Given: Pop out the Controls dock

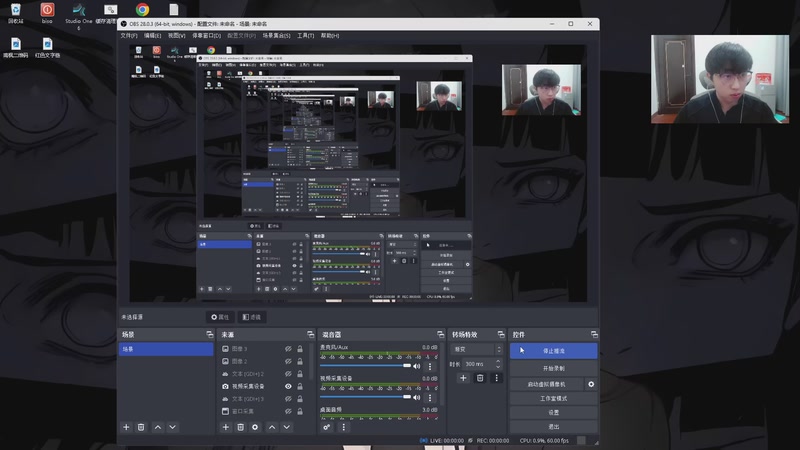Looking at the screenshot, I should 594,334.
